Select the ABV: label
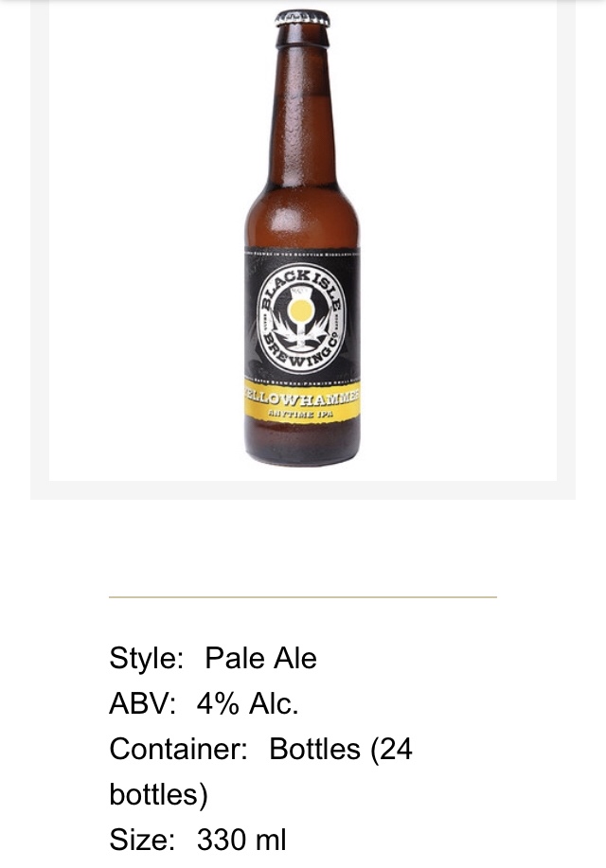The height and width of the screenshot is (868, 606). [x=143, y=703]
